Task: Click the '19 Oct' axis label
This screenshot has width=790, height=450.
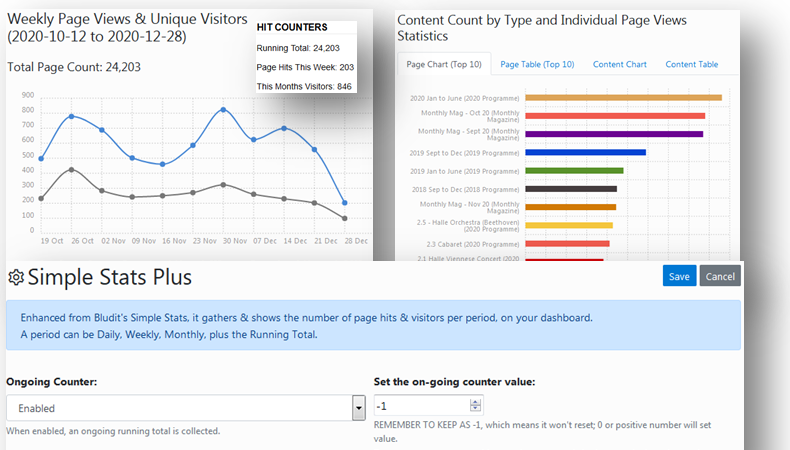Action: (x=52, y=241)
